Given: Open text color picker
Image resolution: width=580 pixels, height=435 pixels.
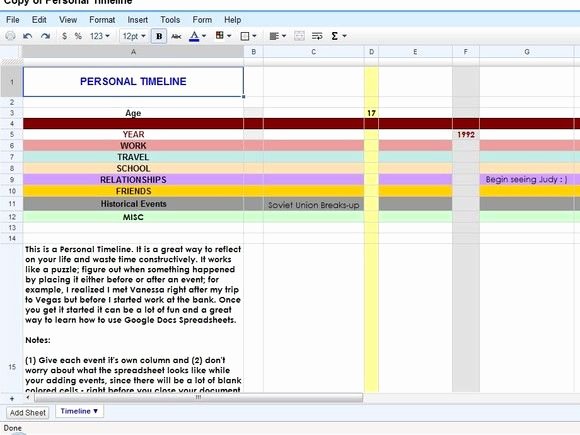Looking at the screenshot, I should tap(197, 36).
